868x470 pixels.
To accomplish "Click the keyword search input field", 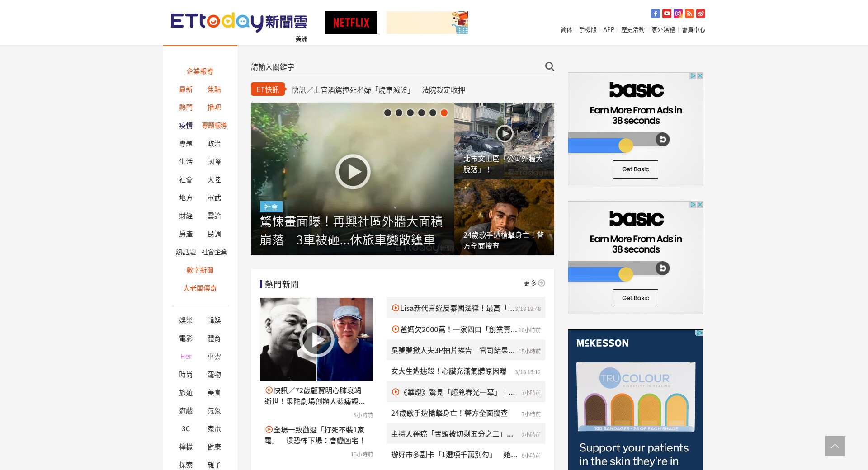I will [x=396, y=67].
